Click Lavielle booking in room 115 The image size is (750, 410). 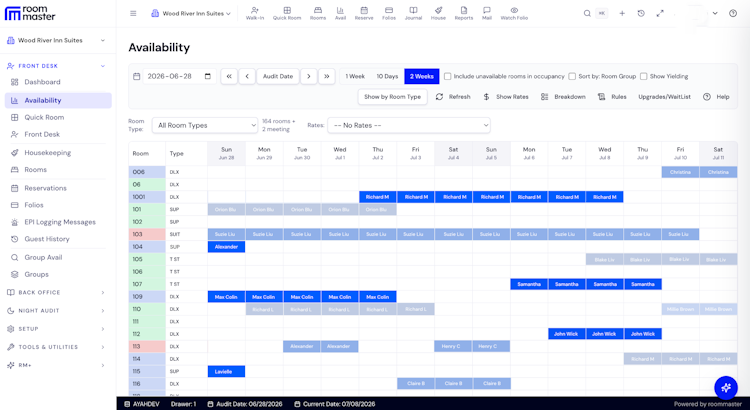pyautogui.click(x=226, y=371)
